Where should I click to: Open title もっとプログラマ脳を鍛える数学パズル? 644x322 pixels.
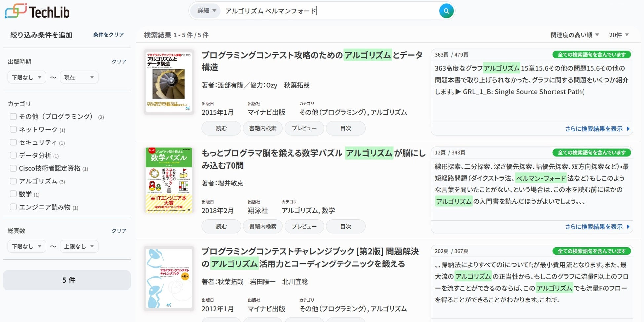click(x=314, y=159)
